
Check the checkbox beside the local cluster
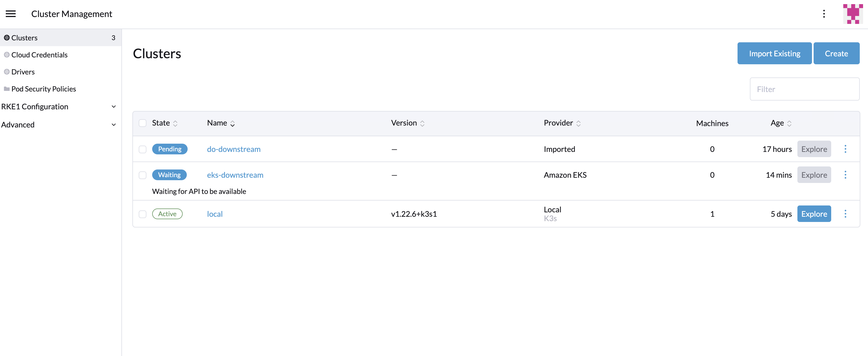(x=143, y=214)
